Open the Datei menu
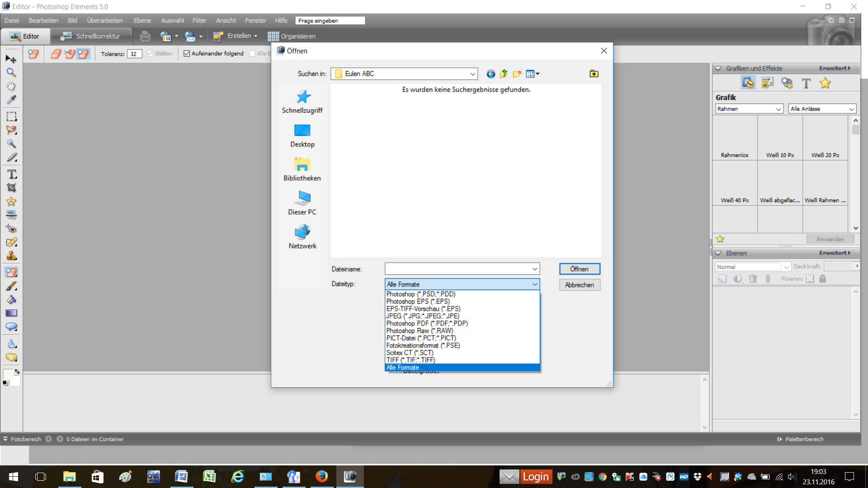The width and height of the screenshot is (868, 488). 12,20
